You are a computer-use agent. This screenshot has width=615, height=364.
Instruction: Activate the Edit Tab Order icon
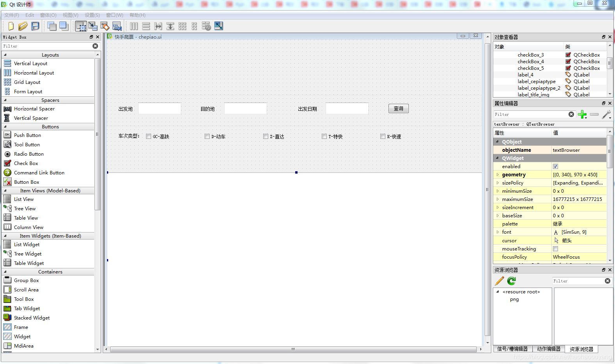[117, 26]
